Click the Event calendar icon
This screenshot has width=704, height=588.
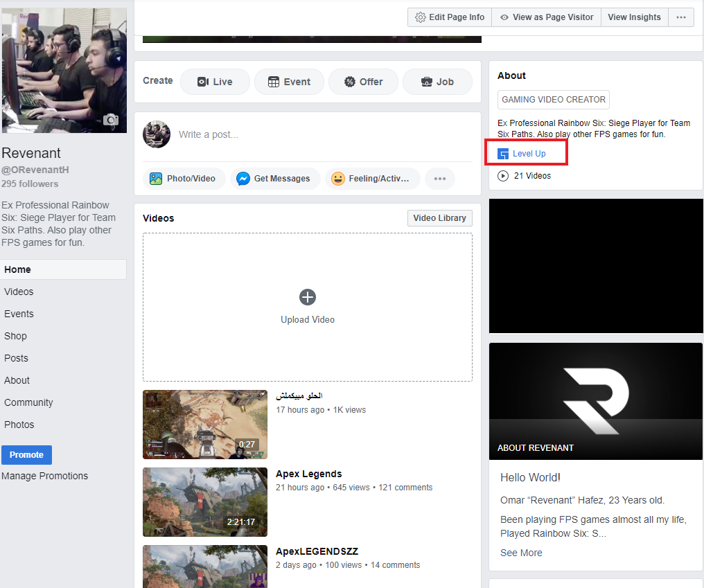pos(274,82)
